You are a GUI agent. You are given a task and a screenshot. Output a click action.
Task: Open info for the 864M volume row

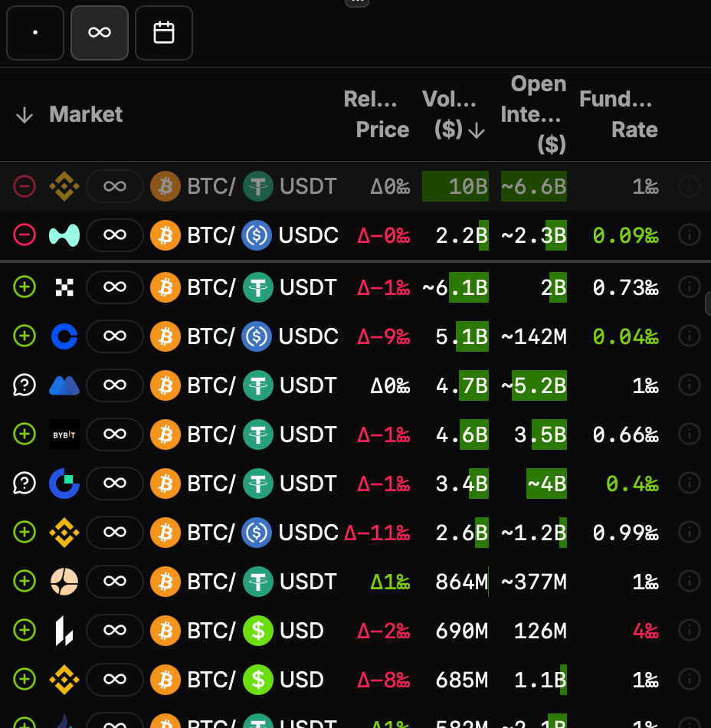690,582
